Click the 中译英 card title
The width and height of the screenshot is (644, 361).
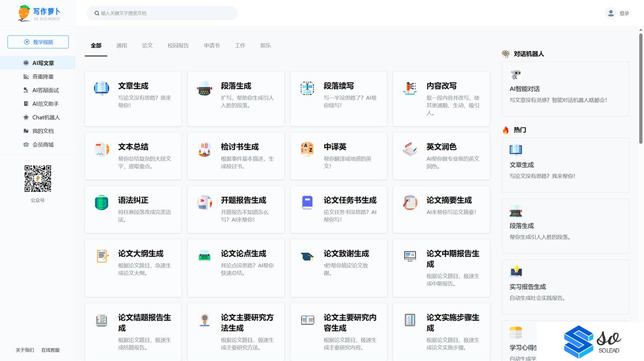tap(335, 147)
